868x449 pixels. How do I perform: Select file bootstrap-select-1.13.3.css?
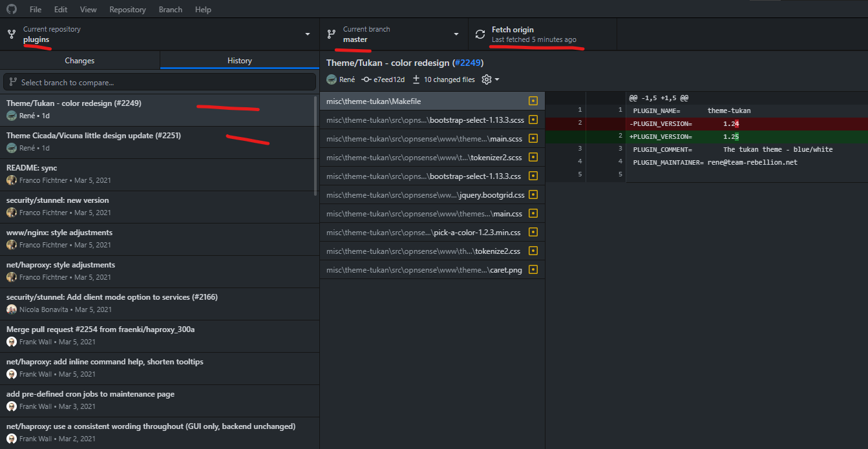[432, 176]
